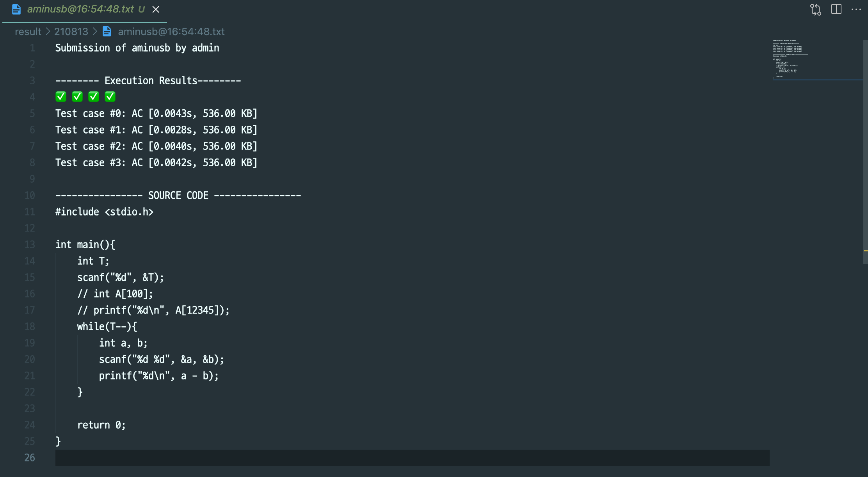Select the aminusb@16:54:48.txt editor tab
868x477 pixels.
click(80, 9)
